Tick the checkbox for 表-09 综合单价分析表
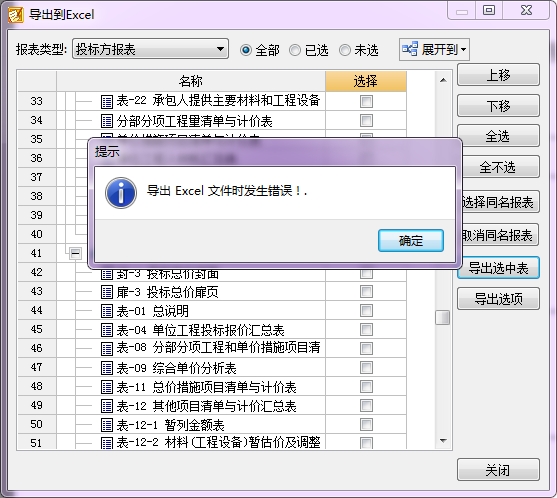The image size is (557, 498). click(x=366, y=368)
